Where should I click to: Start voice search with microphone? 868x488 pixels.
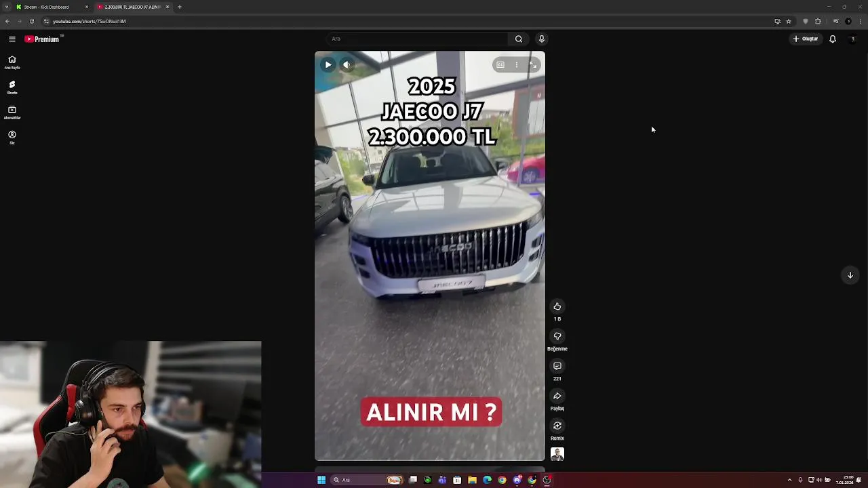(541, 39)
